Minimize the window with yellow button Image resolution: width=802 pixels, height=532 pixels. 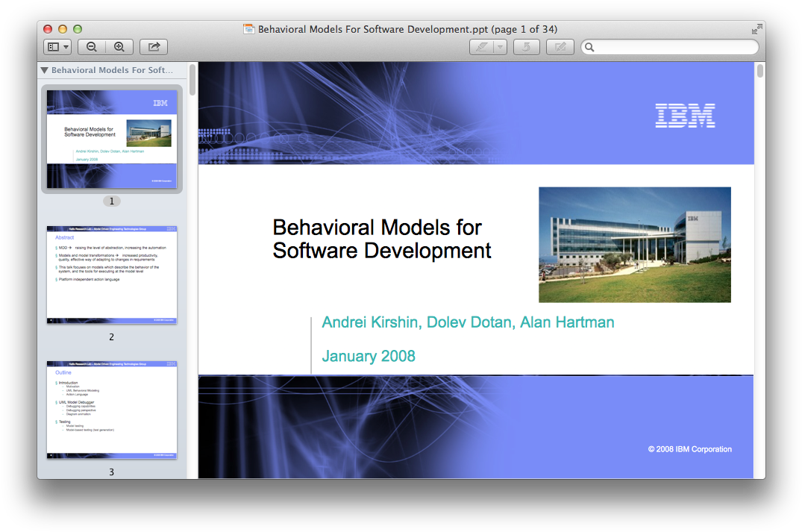[x=63, y=29]
